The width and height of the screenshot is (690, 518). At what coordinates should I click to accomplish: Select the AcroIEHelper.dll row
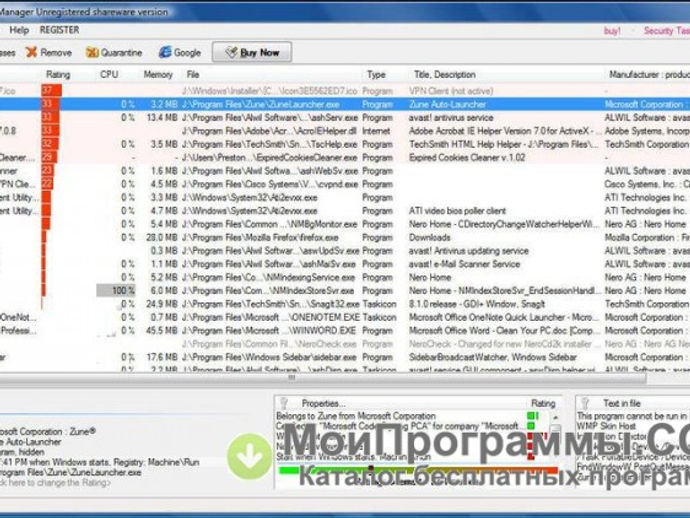(345, 131)
